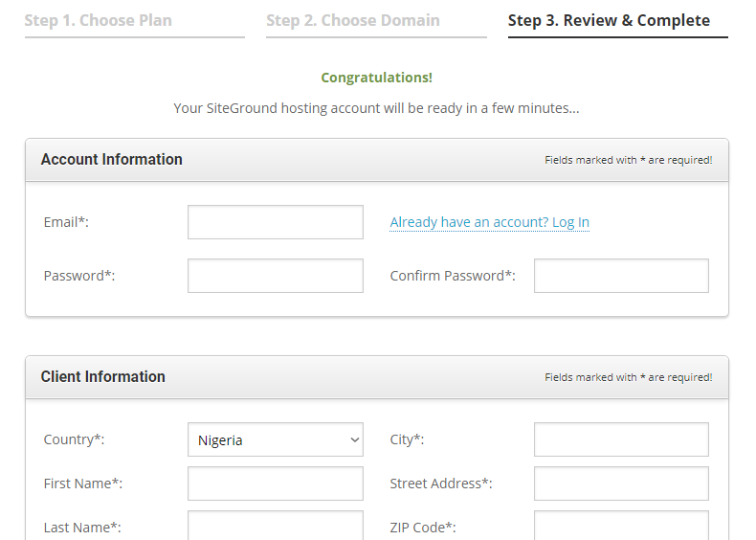Click the Email* field label
The image size is (756, 540).
pos(66,222)
